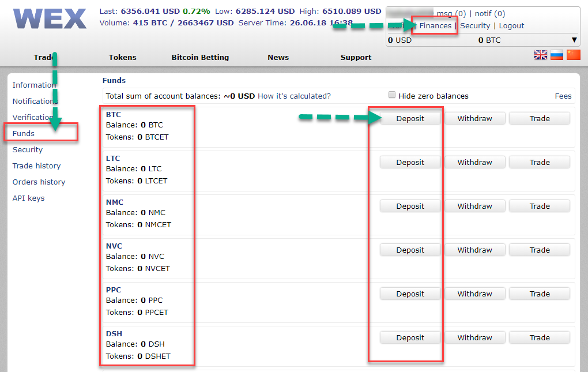The height and width of the screenshot is (372, 588).
Task: Open the Bitcoin Betting menu
Action: tap(200, 57)
